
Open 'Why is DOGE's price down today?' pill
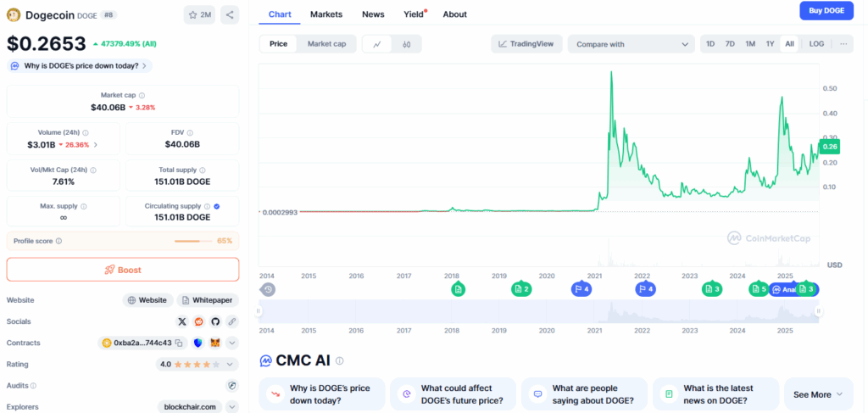click(x=80, y=66)
